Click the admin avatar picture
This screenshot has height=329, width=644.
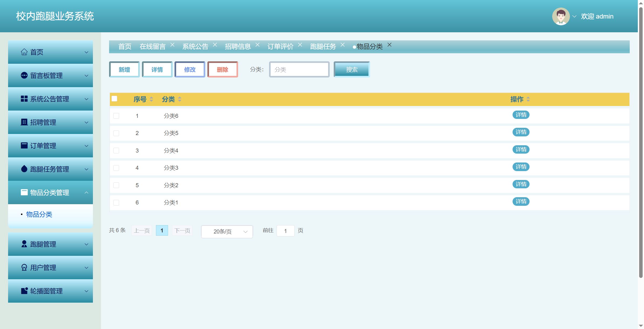click(561, 16)
